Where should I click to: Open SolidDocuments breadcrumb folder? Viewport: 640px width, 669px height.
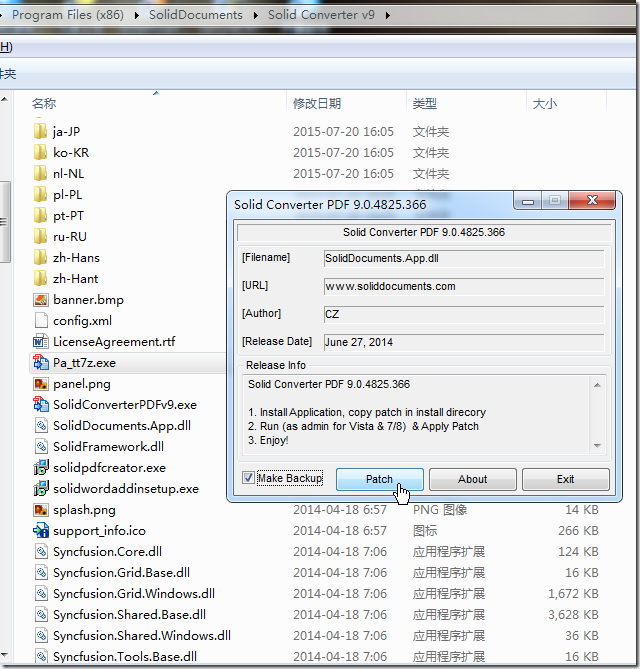pyautogui.click(x=195, y=15)
